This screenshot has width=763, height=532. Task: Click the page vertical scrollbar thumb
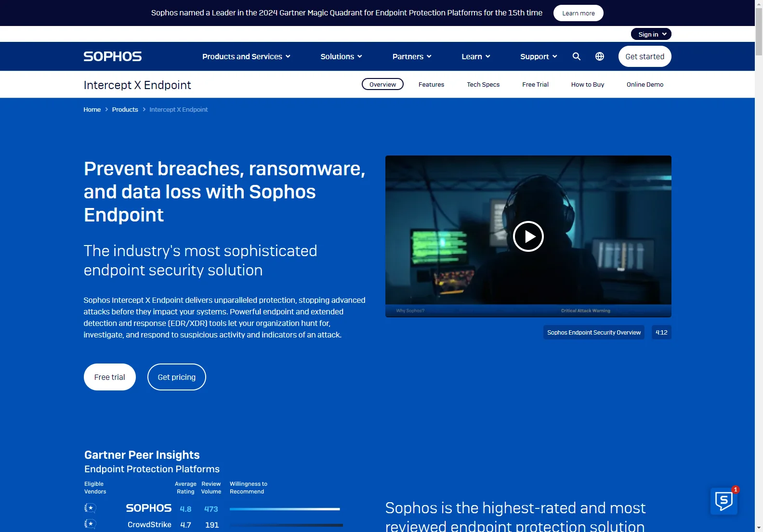759,31
